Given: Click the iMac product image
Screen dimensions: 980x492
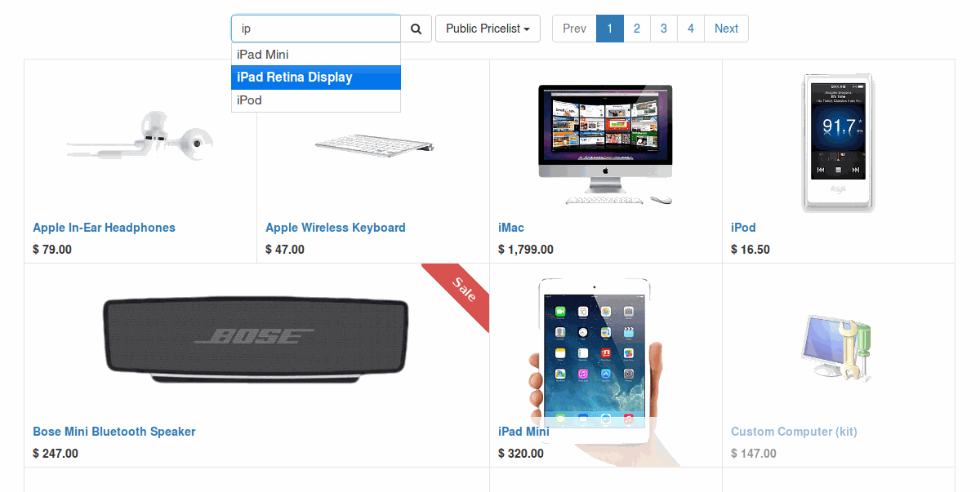Looking at the screenshot, I should 606,144.
